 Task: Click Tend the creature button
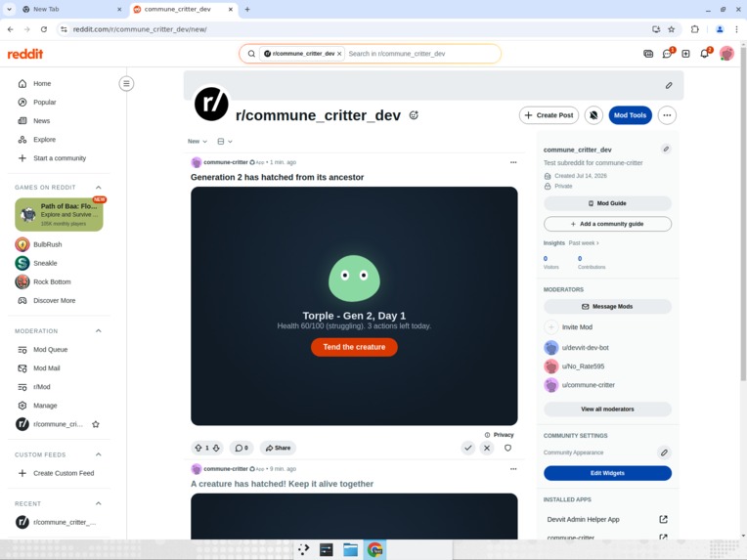[x=354, y=347]
